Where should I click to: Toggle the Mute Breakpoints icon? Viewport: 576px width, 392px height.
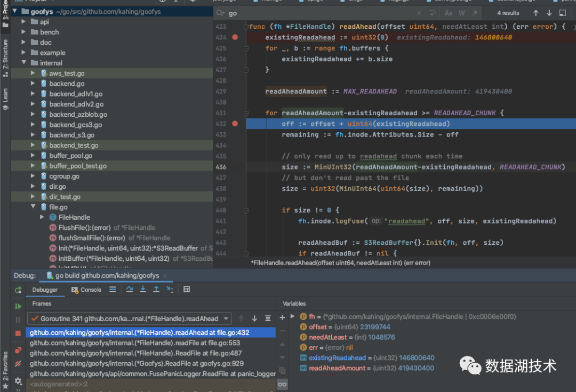pos(18,364)
